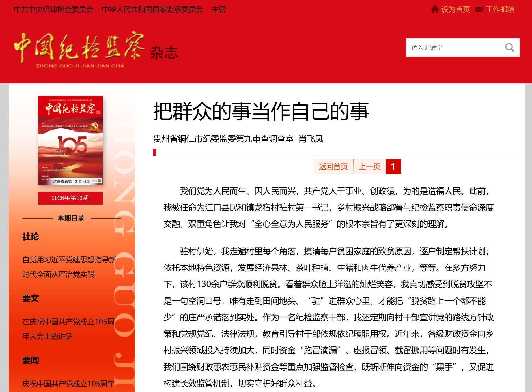Open the 设为首页 link
The height and width of the screenshot is (392, 532).
[456, 10]
